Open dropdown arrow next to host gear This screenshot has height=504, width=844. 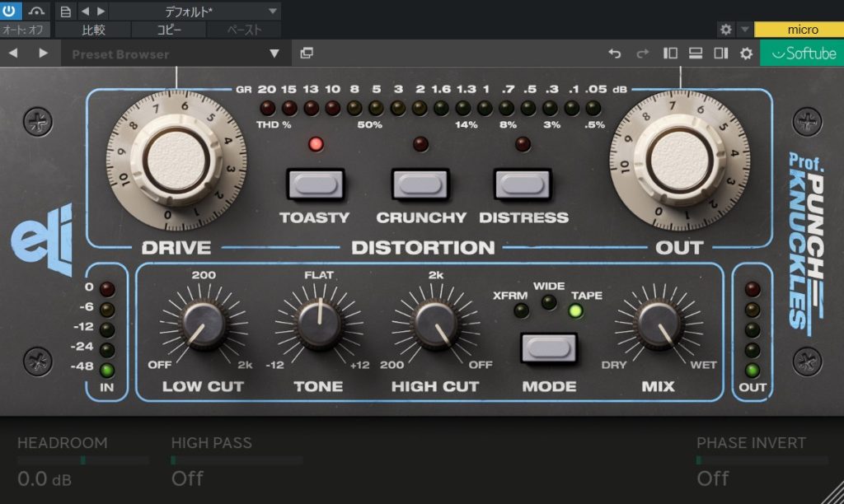[x=744, y=30]
